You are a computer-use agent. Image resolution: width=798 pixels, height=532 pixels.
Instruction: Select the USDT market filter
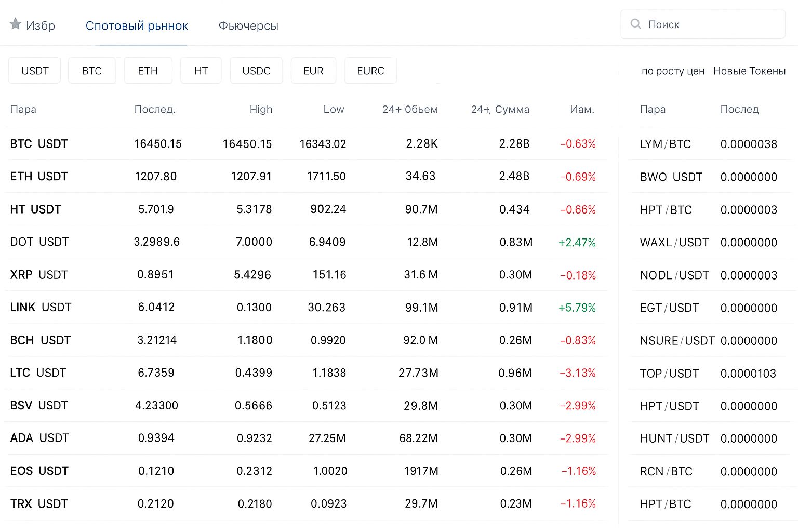pyautogui.click(x=35, y=71)
